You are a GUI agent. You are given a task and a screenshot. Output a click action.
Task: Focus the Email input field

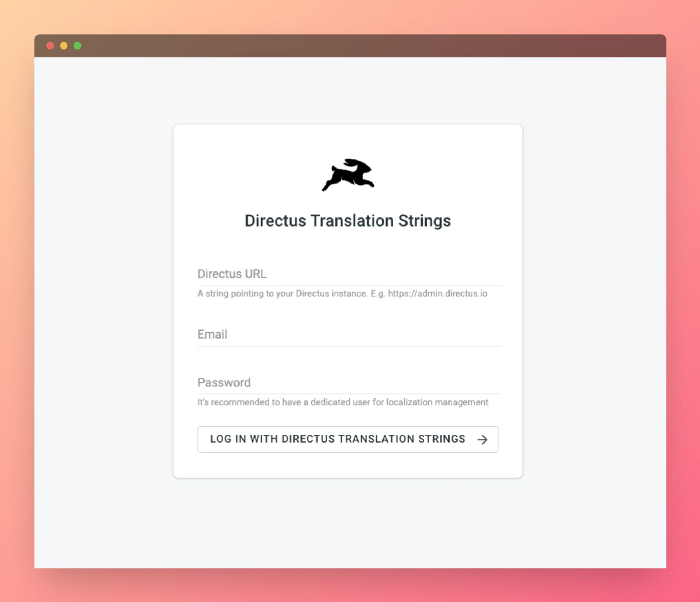pyautogui.click(x=349, y=335)
